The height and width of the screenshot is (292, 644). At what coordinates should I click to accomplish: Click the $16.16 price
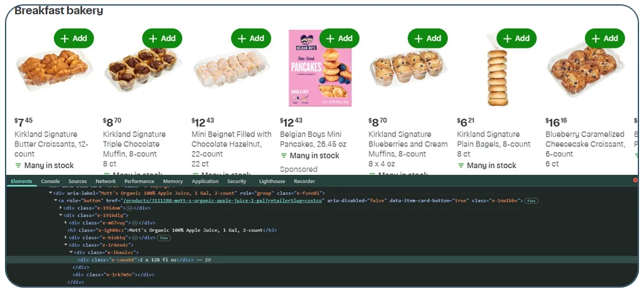(x=557, y=122)
